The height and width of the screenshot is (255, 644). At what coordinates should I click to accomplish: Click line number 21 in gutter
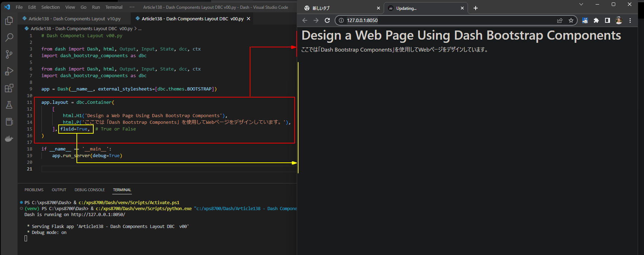tap(29, 169)
